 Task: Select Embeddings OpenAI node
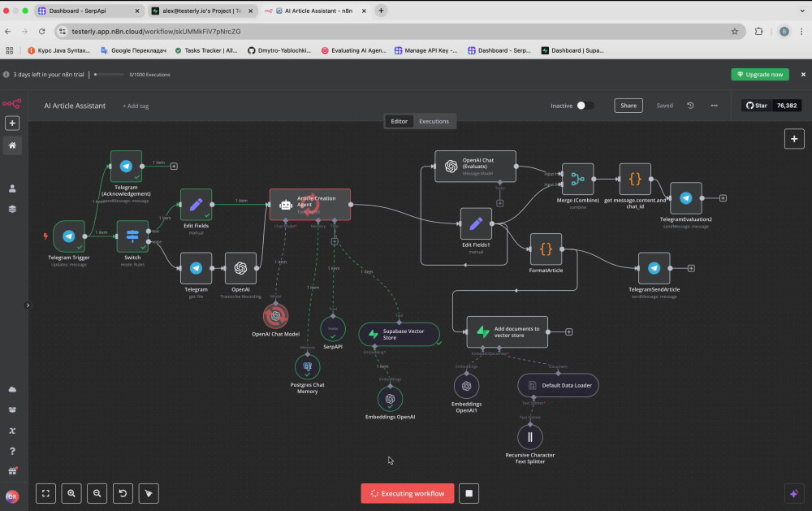pos(390,399)
